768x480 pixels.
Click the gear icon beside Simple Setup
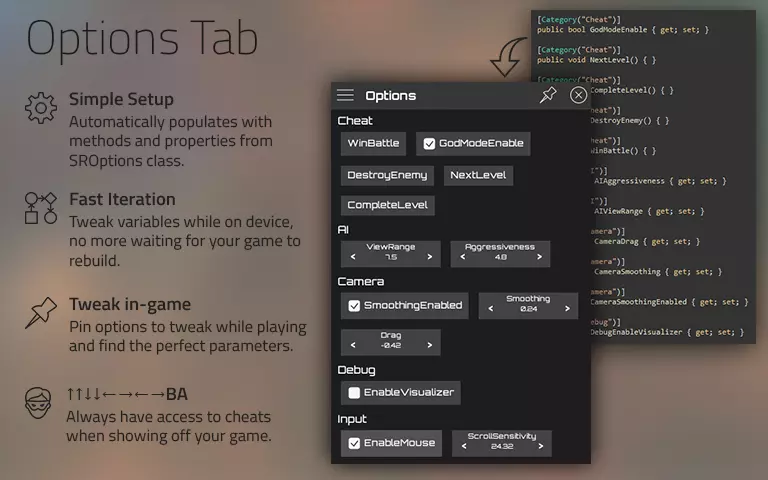(x=41, y=108)
